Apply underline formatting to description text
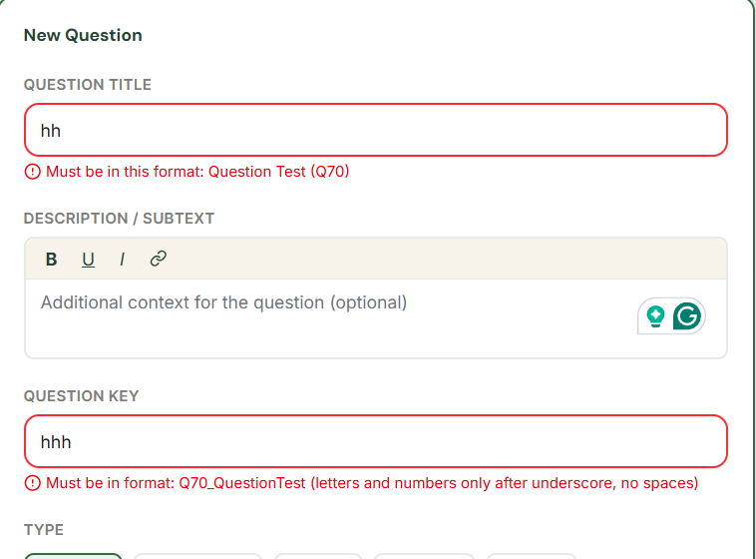Image resolution: width=756 pixels, height=559 pixels. (x=88, y=260)
